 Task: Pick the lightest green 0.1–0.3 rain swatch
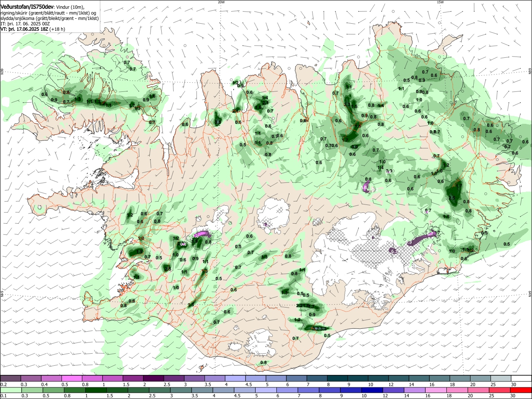click(x=11, y=390)
